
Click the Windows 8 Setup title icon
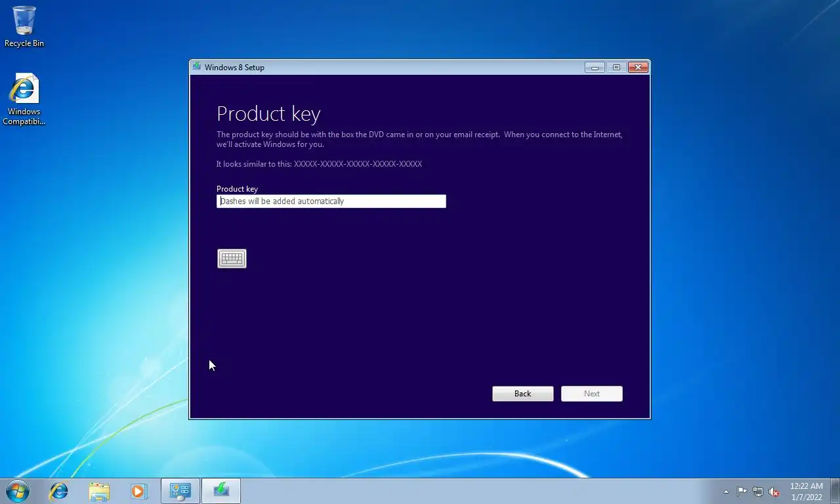click(196, 66)
